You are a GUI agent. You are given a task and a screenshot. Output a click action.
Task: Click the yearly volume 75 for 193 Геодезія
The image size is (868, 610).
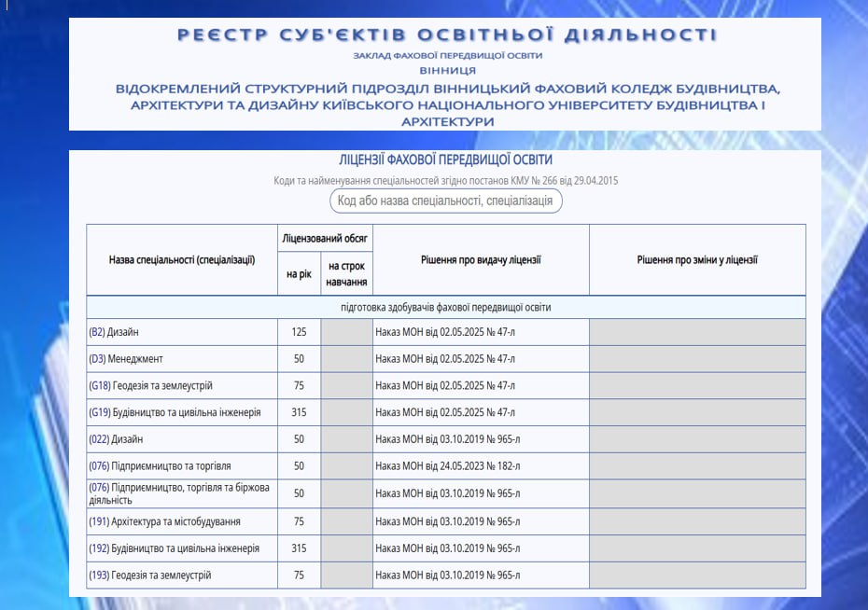pos(299,575)
